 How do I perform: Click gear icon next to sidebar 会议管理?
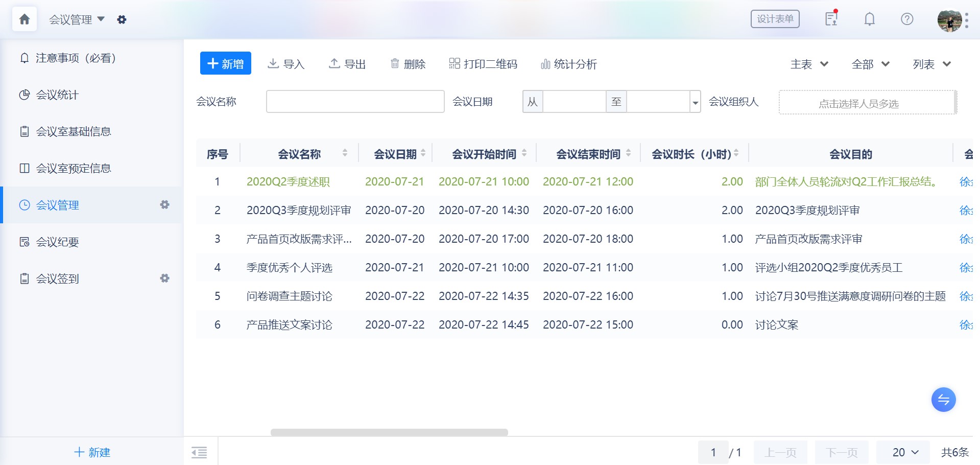[x=164, y=204]
